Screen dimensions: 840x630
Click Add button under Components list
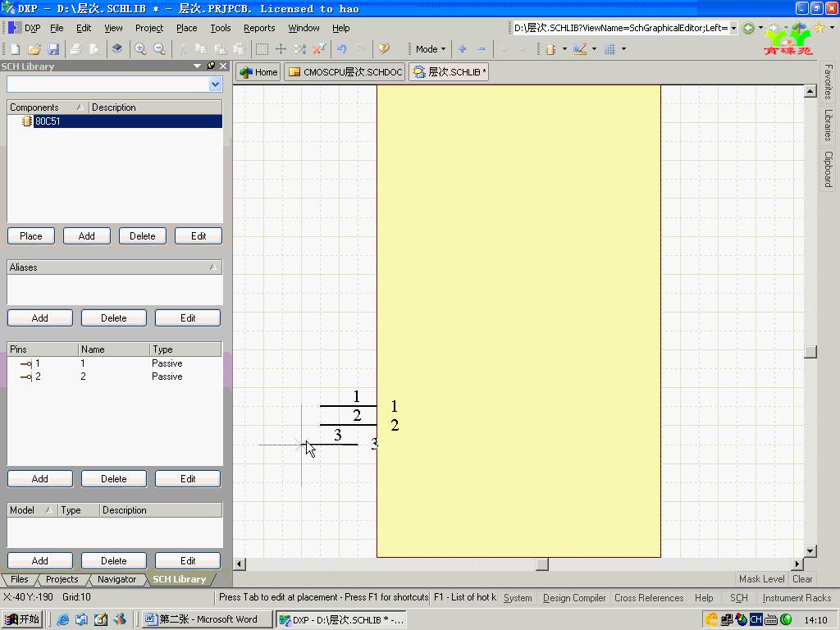[87, 236]
